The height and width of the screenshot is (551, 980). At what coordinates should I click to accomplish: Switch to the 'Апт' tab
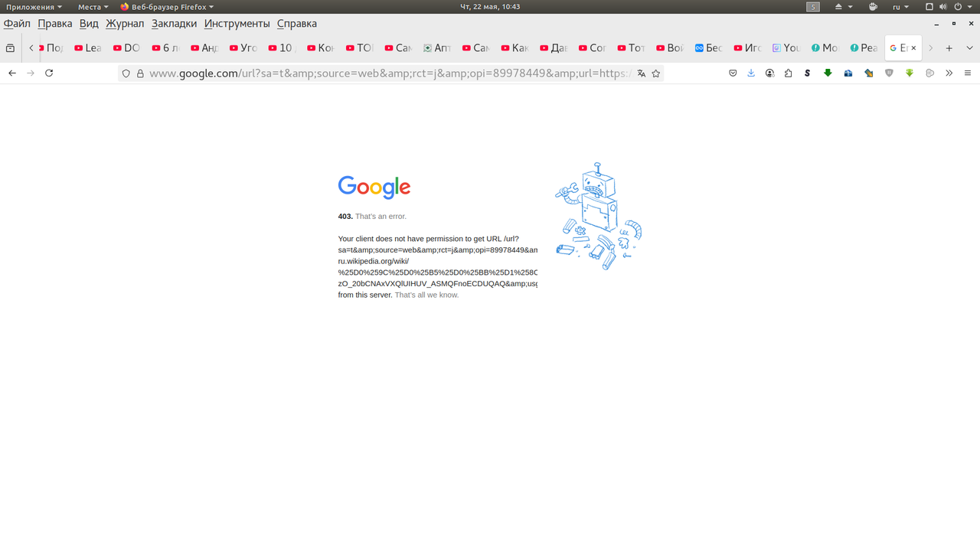(x=438, y=47)
